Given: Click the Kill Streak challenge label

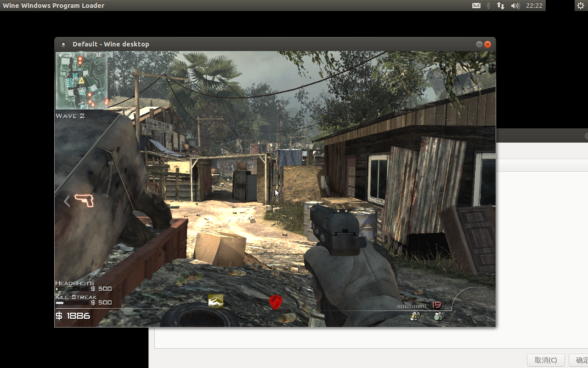Looking at the screenshot, I should tap(76, 297).
